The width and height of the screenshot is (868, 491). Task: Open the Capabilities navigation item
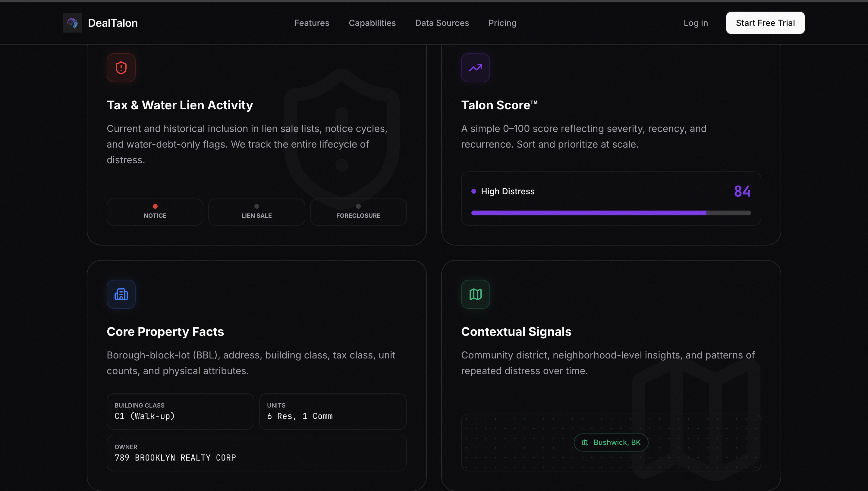tap(373, 23)
